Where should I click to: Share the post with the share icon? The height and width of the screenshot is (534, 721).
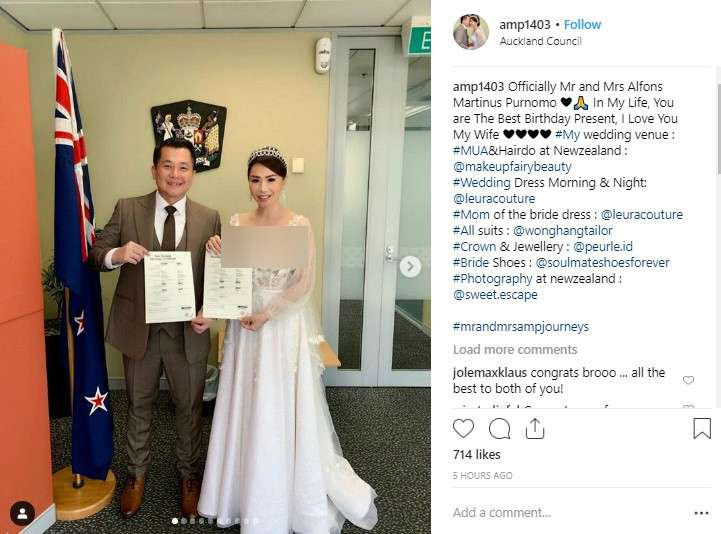coord(535,428)
